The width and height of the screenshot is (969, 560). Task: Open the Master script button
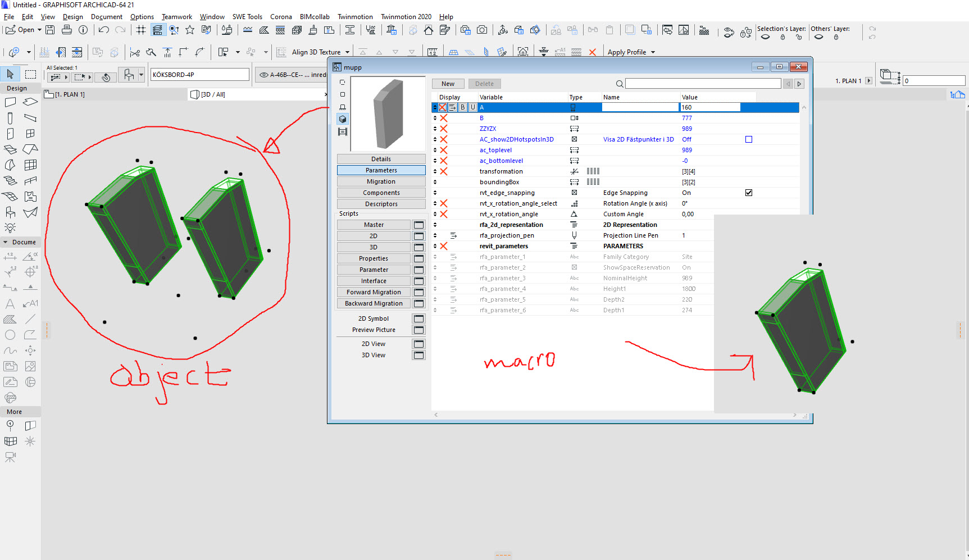(x=374, y=225)
